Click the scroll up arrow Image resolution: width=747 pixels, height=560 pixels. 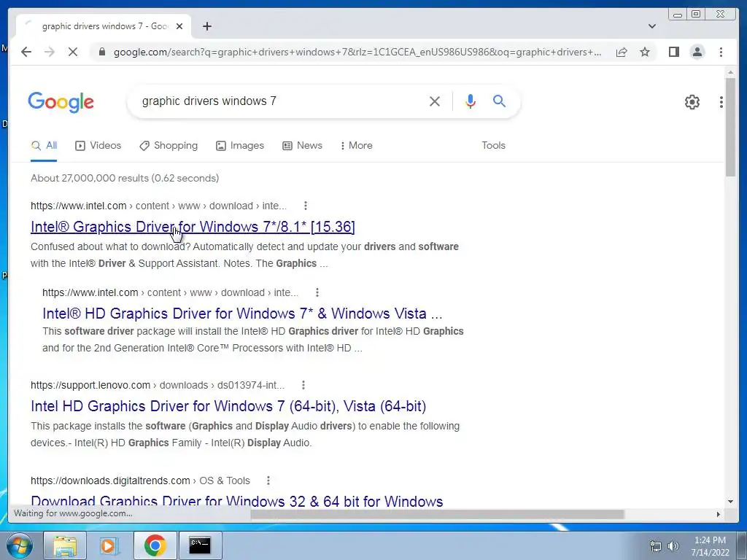(x=730, y=72)
